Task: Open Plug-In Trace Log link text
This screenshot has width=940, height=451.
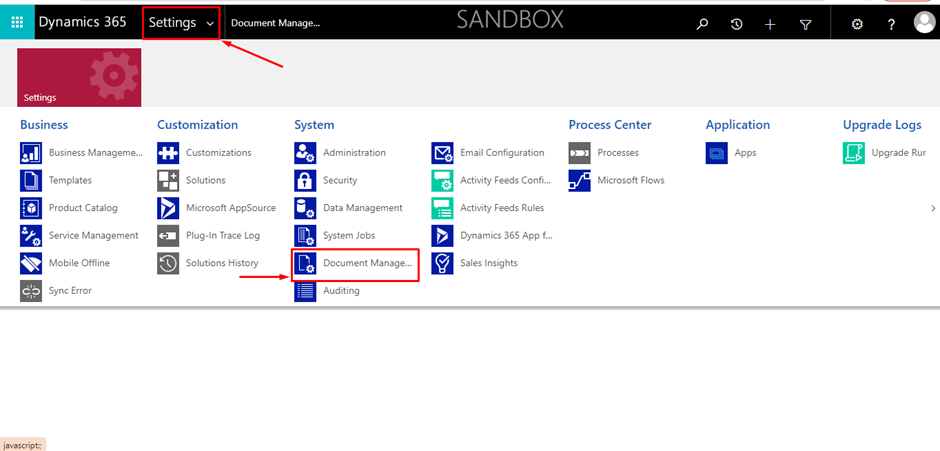Action: pyautogui.click(x=223, y=236)
